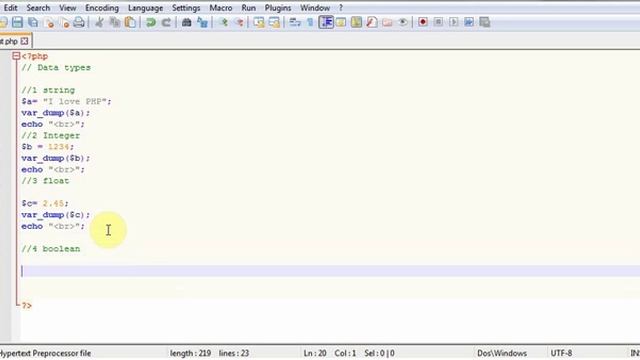
Task: Open the Document Map icon
Action: 356,22
